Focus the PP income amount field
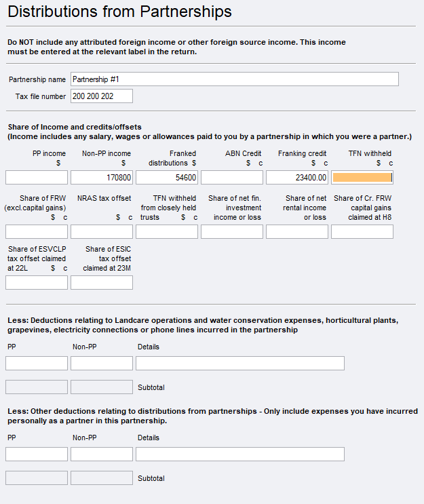Viewport: 424px width, 504px height. coord(37,178)
